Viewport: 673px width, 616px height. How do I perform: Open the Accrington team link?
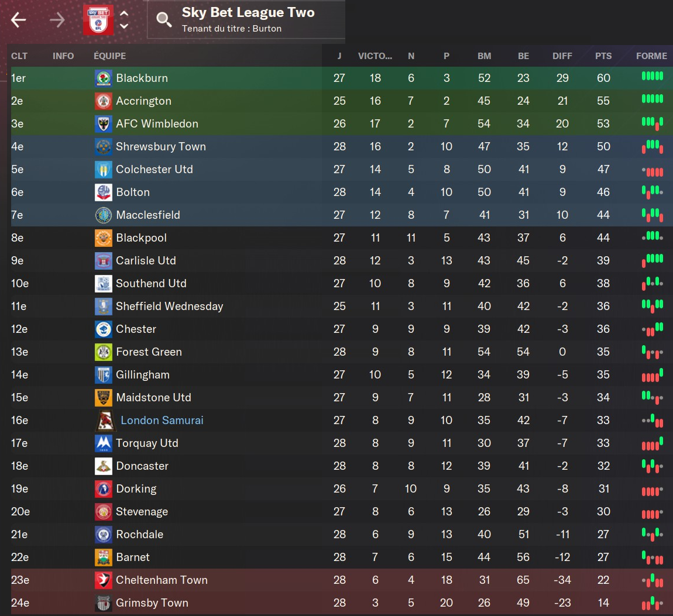pyautogui.click(x=143, y=101)
